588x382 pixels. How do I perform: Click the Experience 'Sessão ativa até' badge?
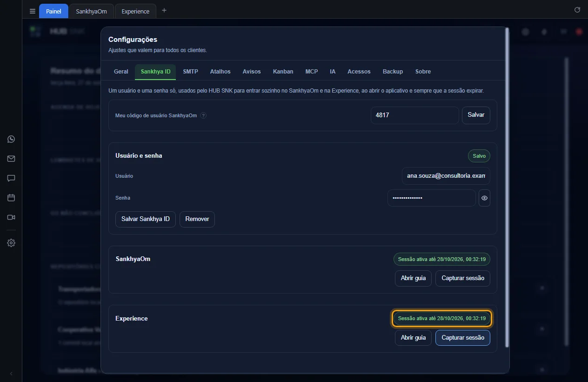pos(442,319)
